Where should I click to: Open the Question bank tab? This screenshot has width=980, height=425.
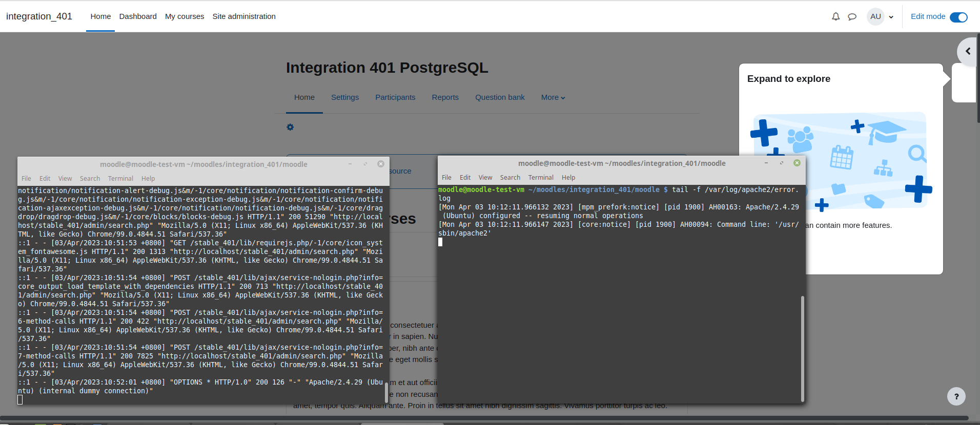pyautogui.click(x=500, y=97)
